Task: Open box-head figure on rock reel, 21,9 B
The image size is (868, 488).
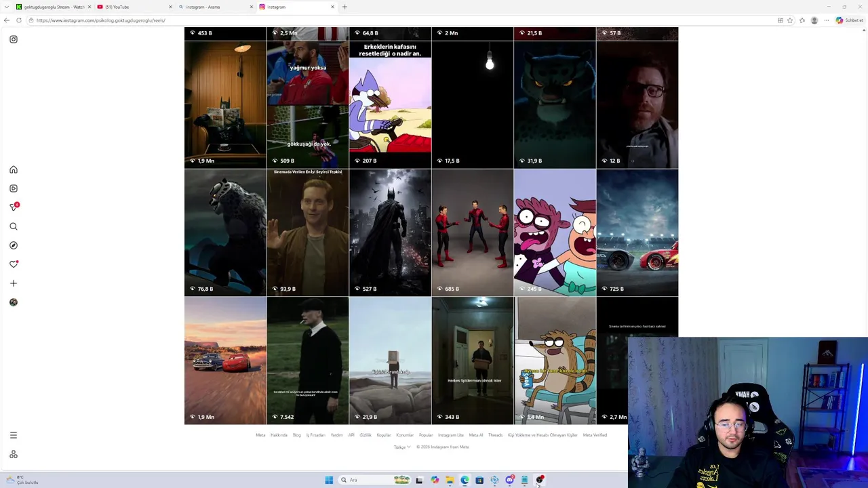Action: 390,361
